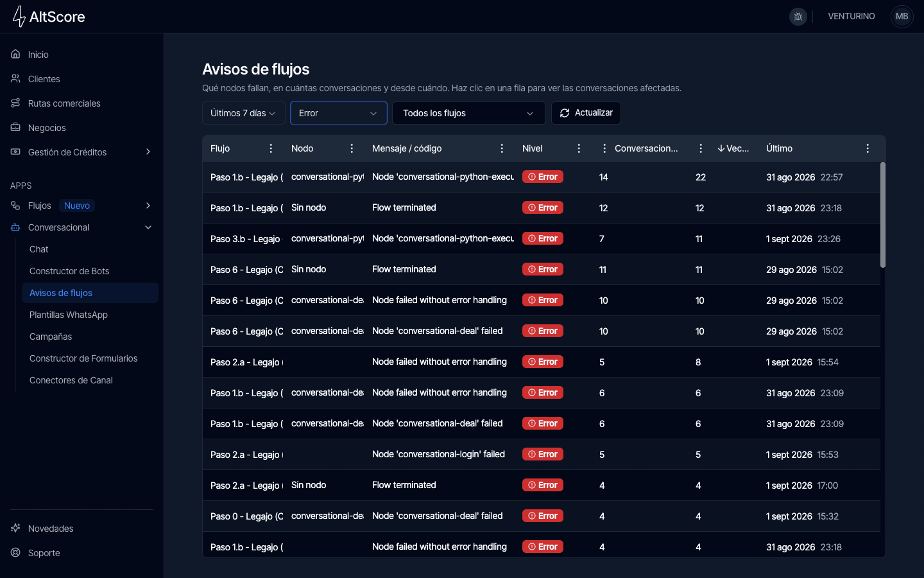Click the Gestión de Créditos money icon
This screenshot has height=578, width=924.
point(15,152)
